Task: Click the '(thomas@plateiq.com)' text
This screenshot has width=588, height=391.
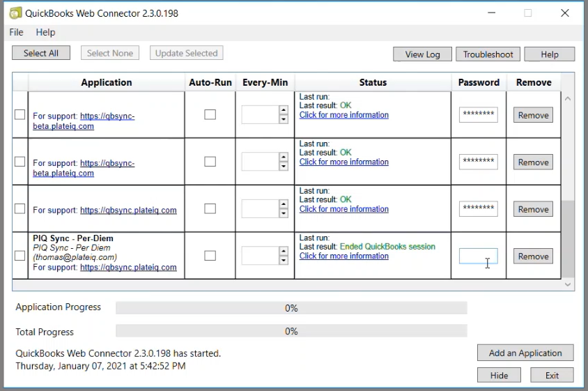Action: pyautogui.click(x=75, y=257)
